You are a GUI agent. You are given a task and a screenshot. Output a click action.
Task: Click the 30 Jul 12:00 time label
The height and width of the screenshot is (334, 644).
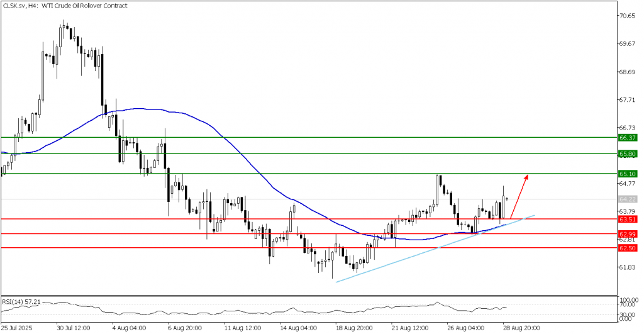(73, 328)
